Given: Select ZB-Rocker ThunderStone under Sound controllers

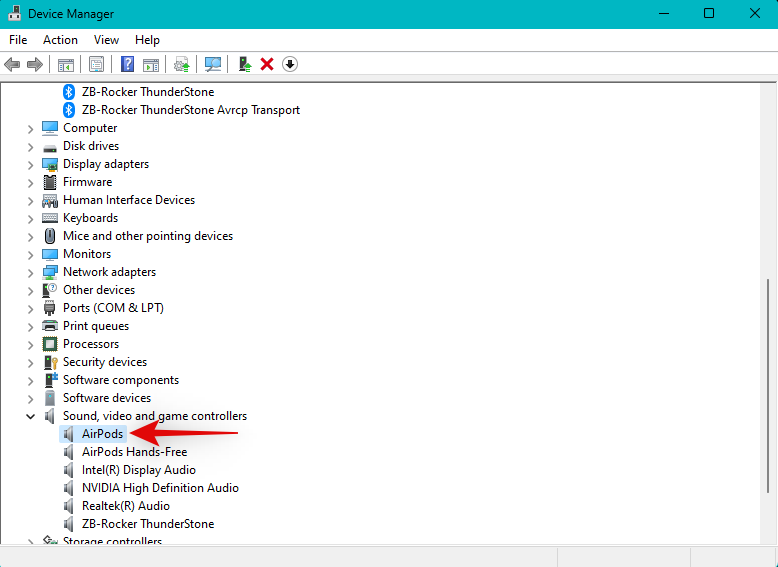Looking at the screenshot, I should point(148,524).
